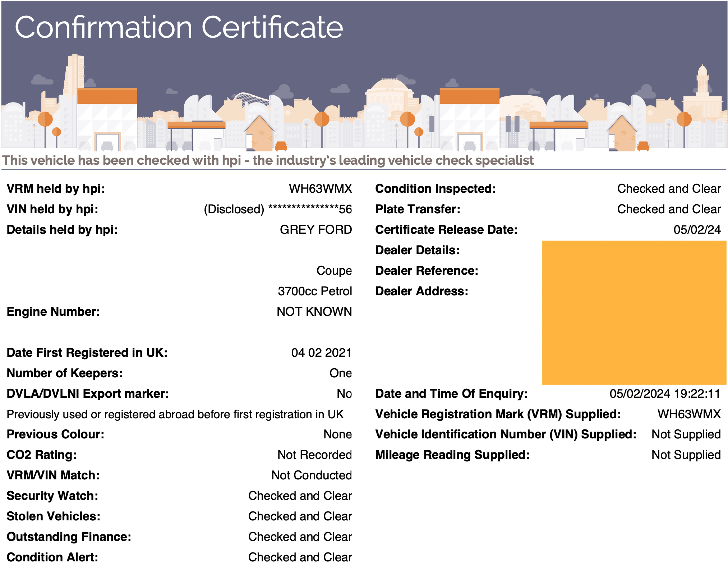728x579 pixels.
Task: Click the 'CO2 Rating:' label
Action: pos(42,455)
